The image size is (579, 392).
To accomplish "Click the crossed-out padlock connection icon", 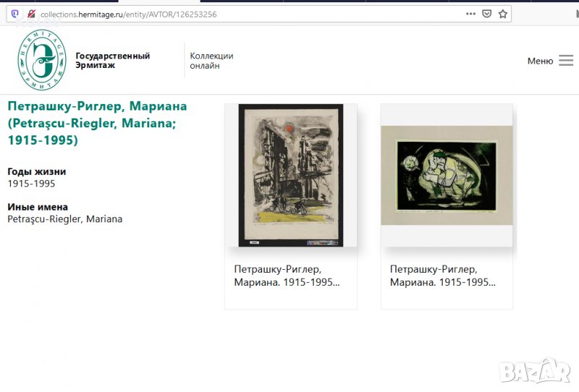I will (30, 14).
